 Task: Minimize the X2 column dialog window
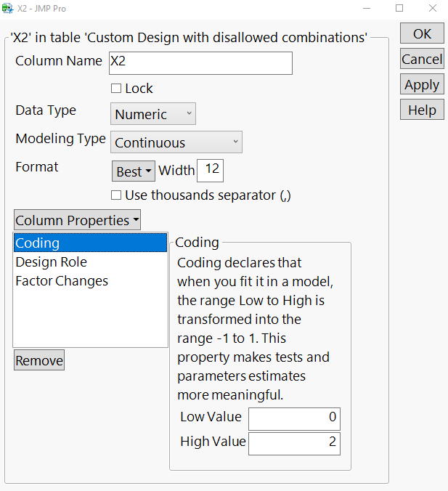(x=365, y=8)
